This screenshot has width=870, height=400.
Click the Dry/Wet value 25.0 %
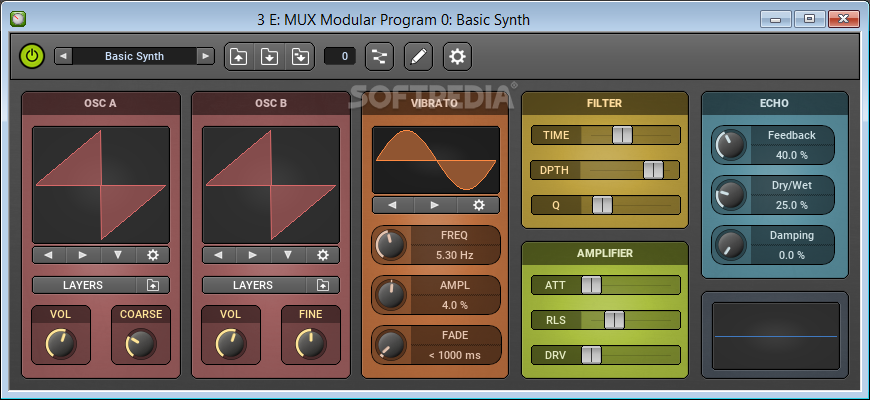click(791, 205)
